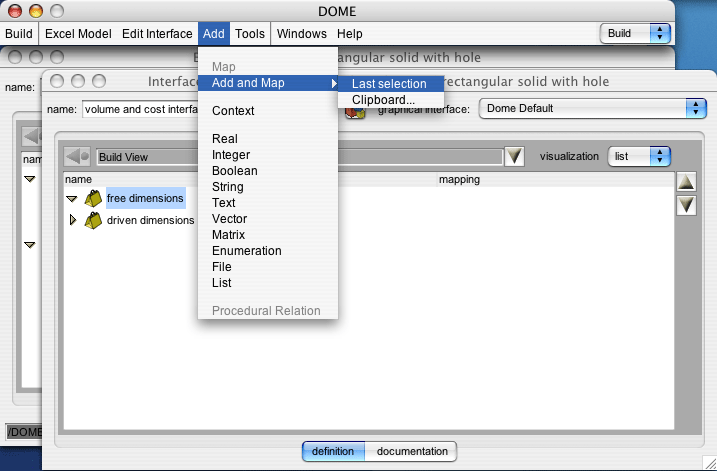717x471 pixels.
Task: Close the open Add menu
Action: [x=214, y=34]
